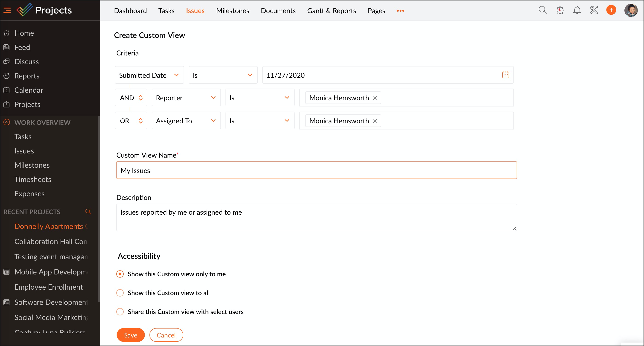This screenshot has height=346, width=644.
Task: Open the search magnifier in top bar
Action: point(542,10)
